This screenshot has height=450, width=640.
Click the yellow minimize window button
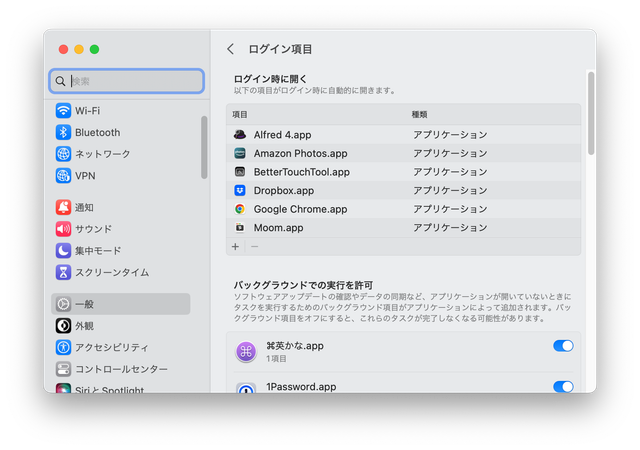[79, 49]
